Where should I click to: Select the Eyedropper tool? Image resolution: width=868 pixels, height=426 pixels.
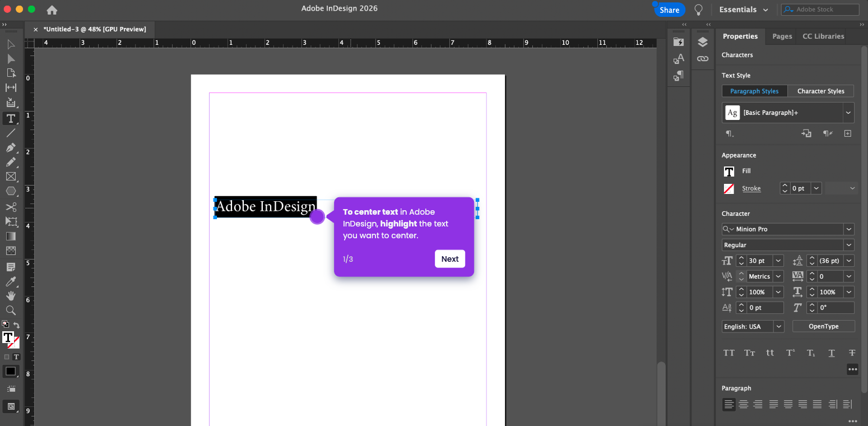point(11,281)
